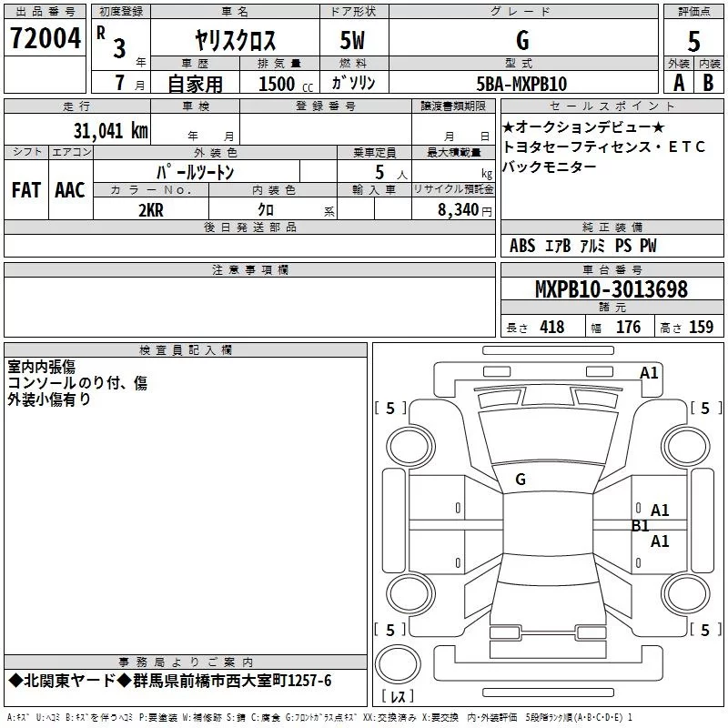728x728 pixels.
Task: Click the inspector note コンソールのり付、傷
Action: tap(77, 383)
